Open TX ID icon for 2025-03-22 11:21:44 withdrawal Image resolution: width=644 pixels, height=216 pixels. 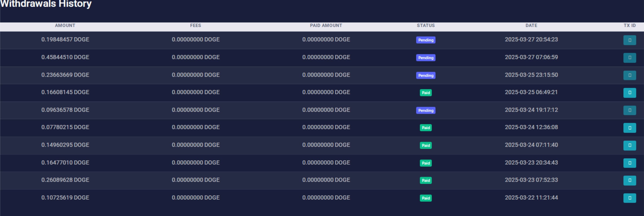click(630, 198)
